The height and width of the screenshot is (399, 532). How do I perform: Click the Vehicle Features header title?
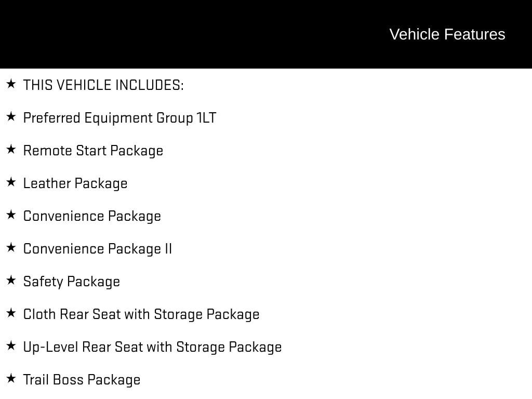coord(447,34)
